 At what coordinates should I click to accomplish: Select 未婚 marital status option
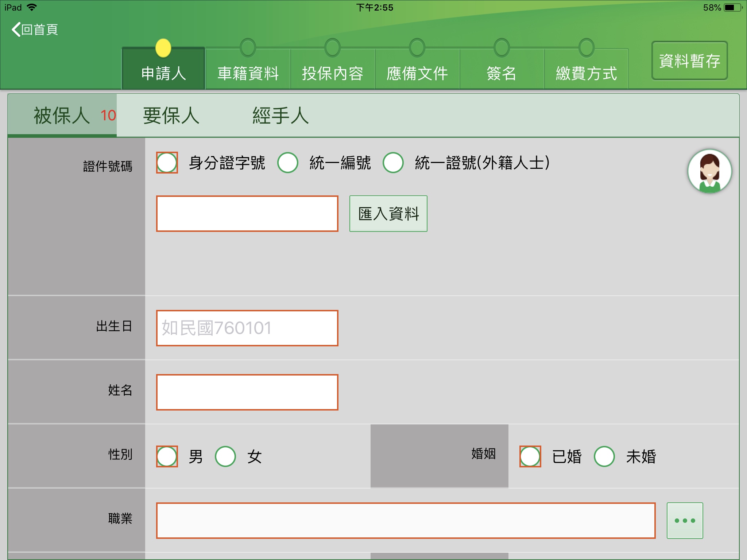(604, 456)
